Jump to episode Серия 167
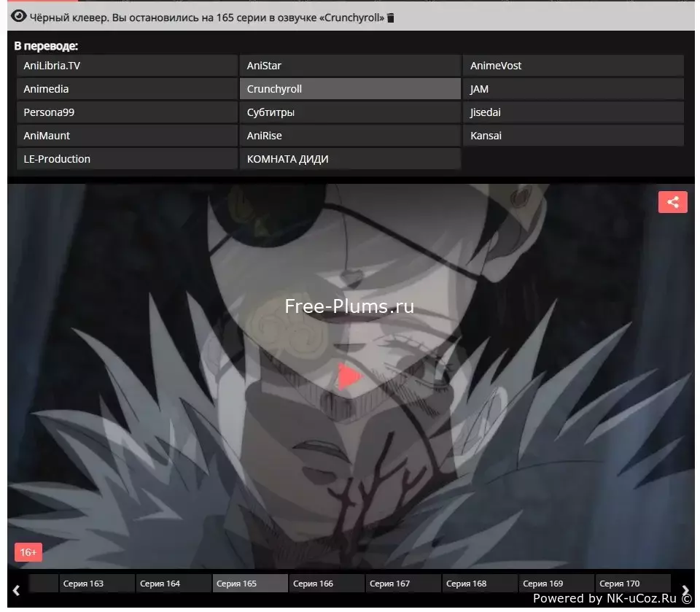The height and width of the screenshot is (612, 700). [x=403, y=584]
